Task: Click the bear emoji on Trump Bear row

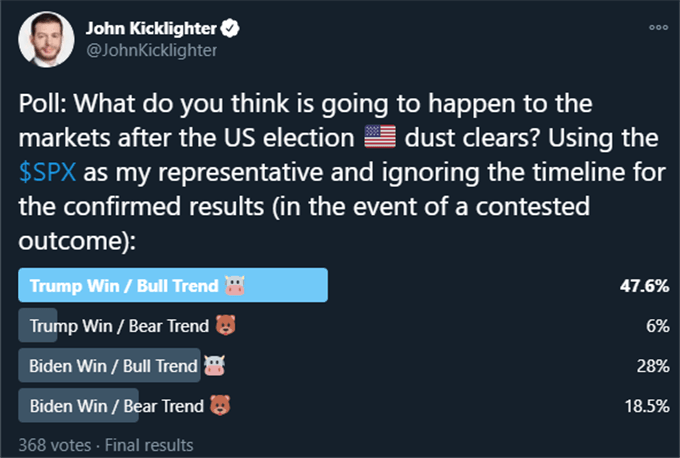Action: [226, 325]
